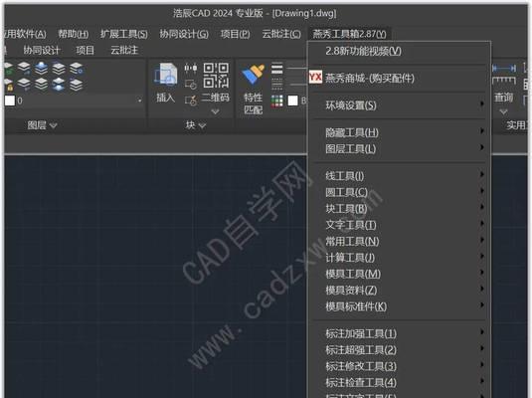The width and height of the screenshot is (532, 398).
Task: Switch to the 云批注 ribbon tab
Action: pyautogui.click(x=124, y=51)
